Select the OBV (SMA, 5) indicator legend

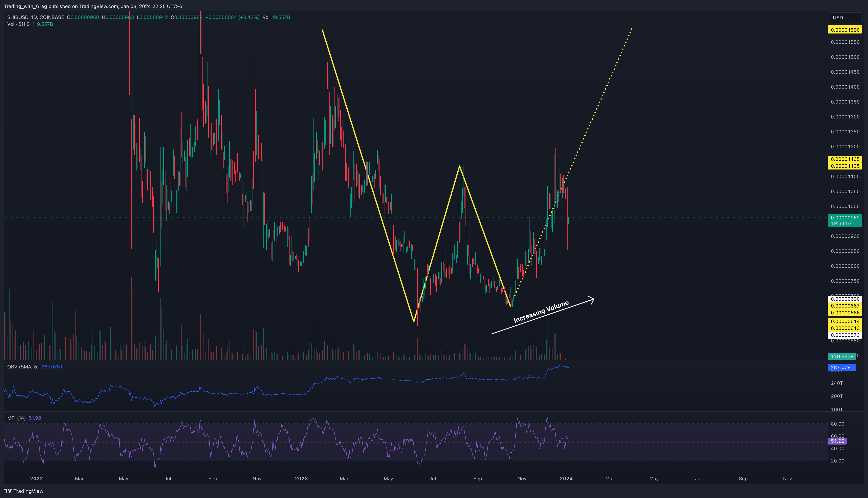coord(23,367)
